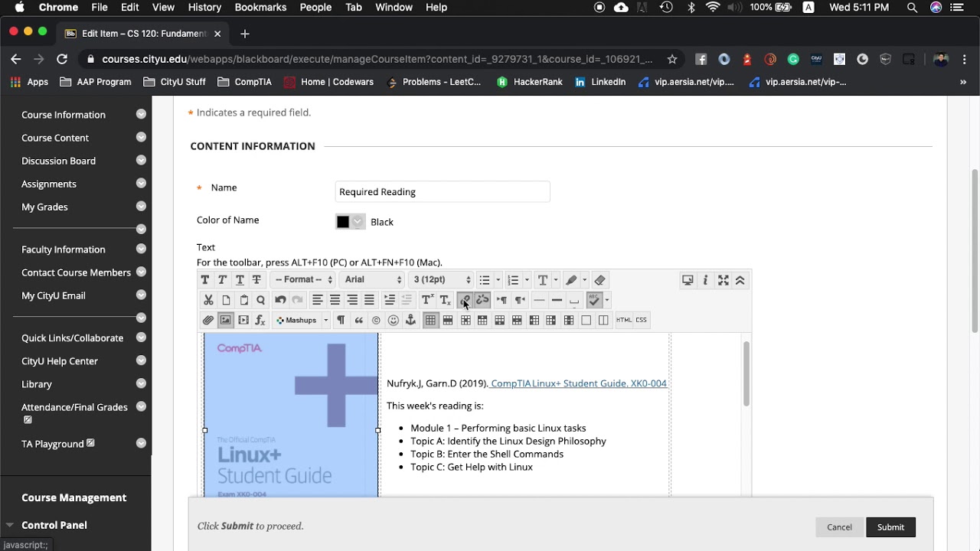Image resolution: width=980 pixels, height=551 pixels.
Task: Click the undo arrow
Action: tap(280, 300)
